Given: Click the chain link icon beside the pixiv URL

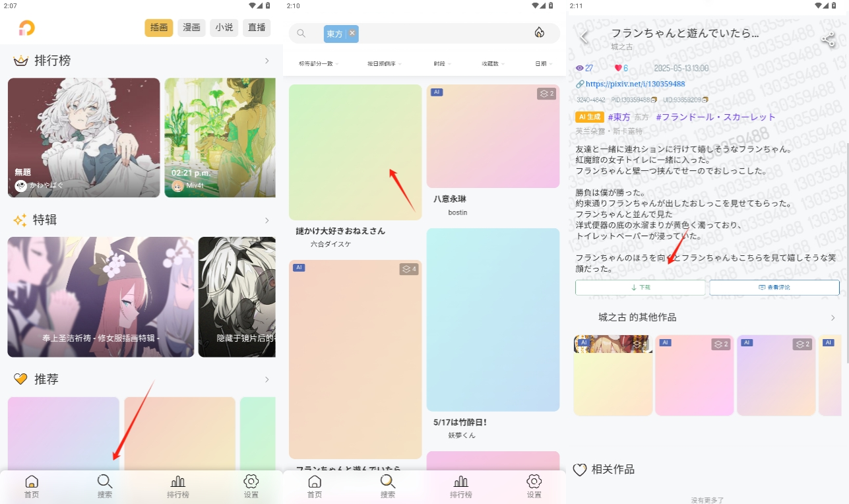Looking at the screenshot, I should tap(580, 84).
